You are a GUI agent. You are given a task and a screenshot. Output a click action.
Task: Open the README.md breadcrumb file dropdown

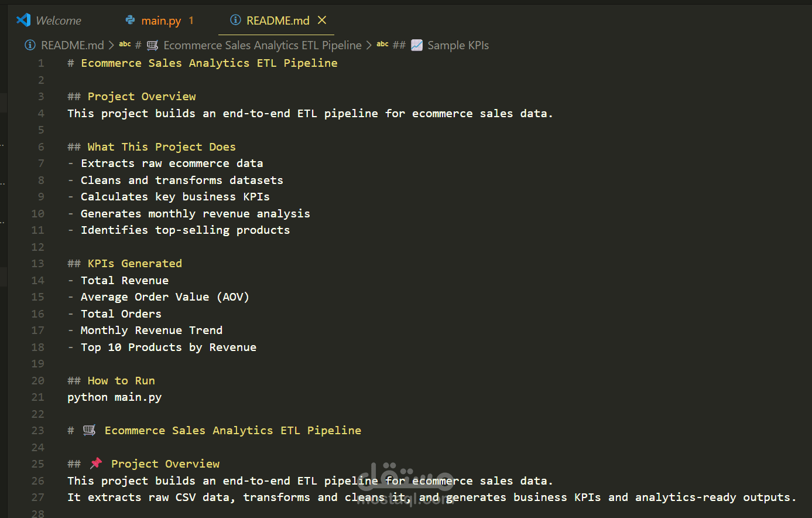coord(72,45)
